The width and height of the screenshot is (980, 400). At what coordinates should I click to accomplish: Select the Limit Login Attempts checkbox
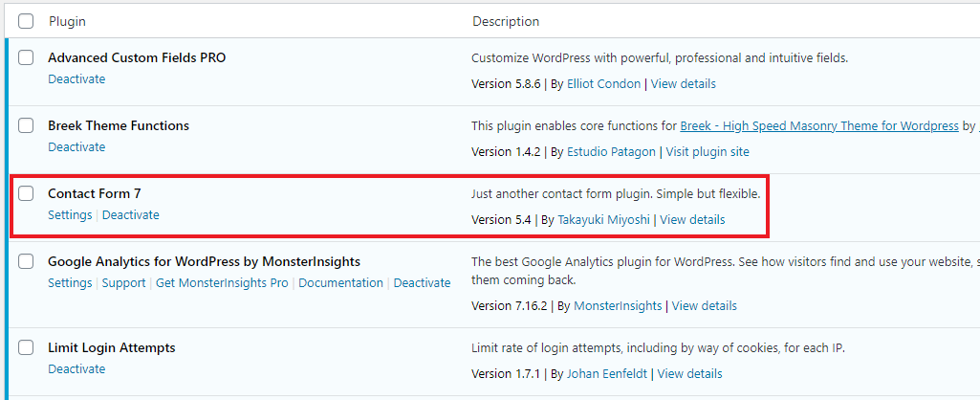pyautogui.click(x=26, y=347)
